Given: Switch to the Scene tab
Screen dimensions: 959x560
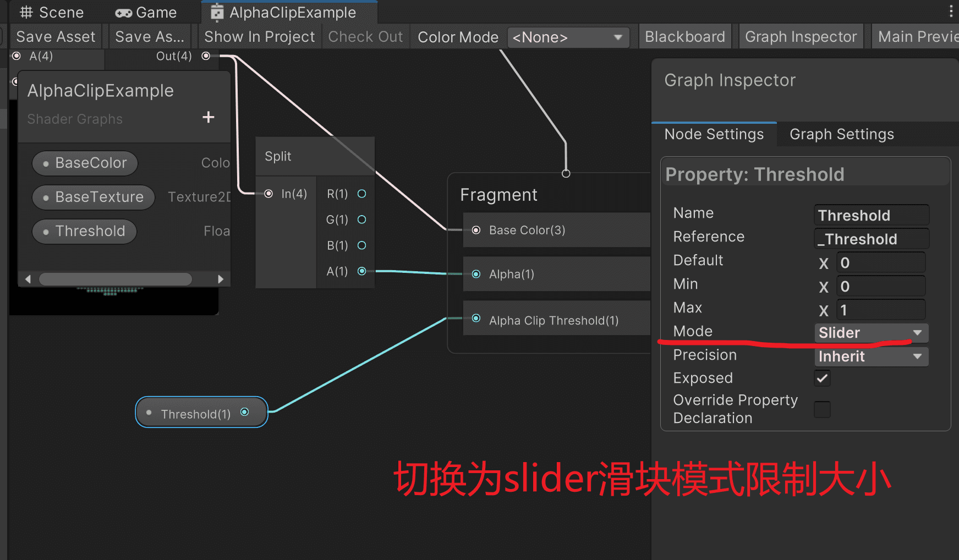Looking at the screenshot, I should 52,12.
